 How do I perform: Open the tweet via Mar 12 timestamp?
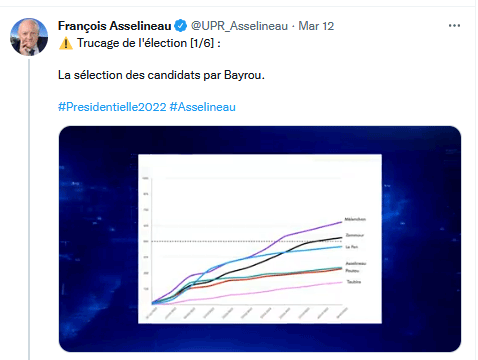316,26
